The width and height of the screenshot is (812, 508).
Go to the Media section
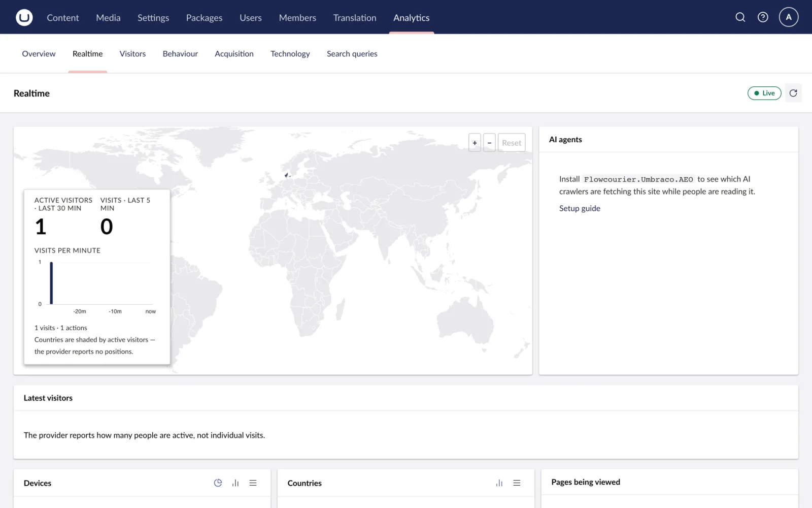click(108, 18)
